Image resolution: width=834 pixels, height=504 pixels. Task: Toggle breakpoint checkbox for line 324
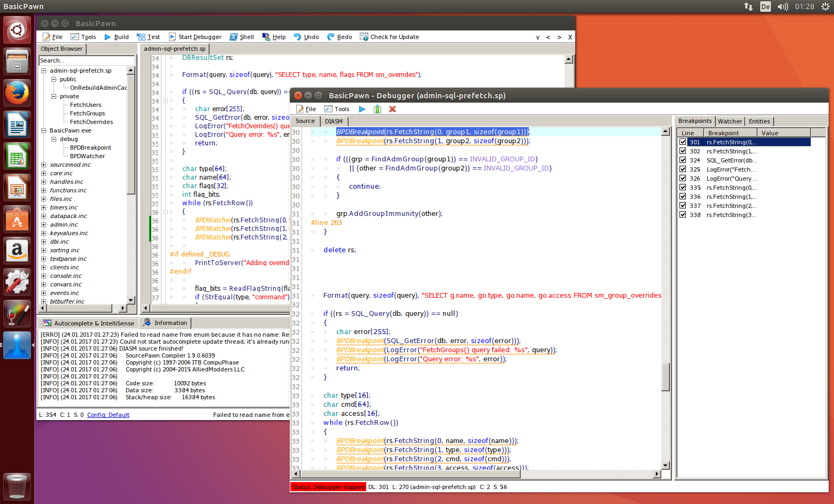(683, 160)
